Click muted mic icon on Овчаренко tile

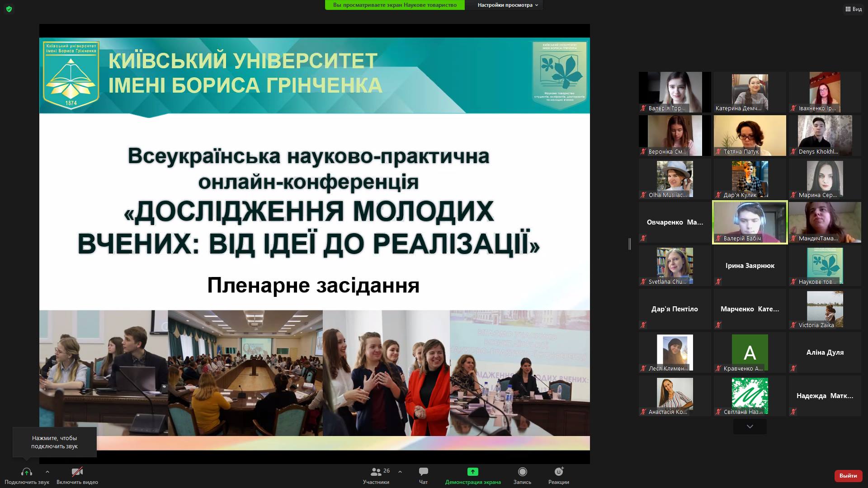pos(643,238)
